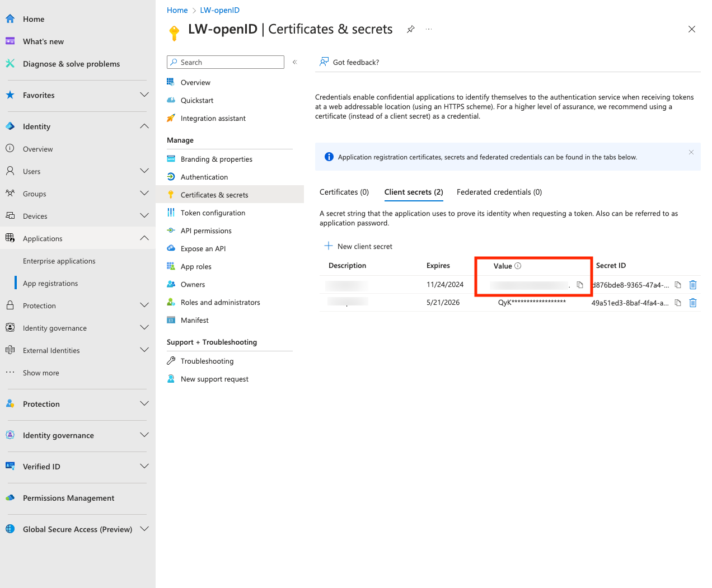Expand the Groups chevron

[x=144, y=193]
